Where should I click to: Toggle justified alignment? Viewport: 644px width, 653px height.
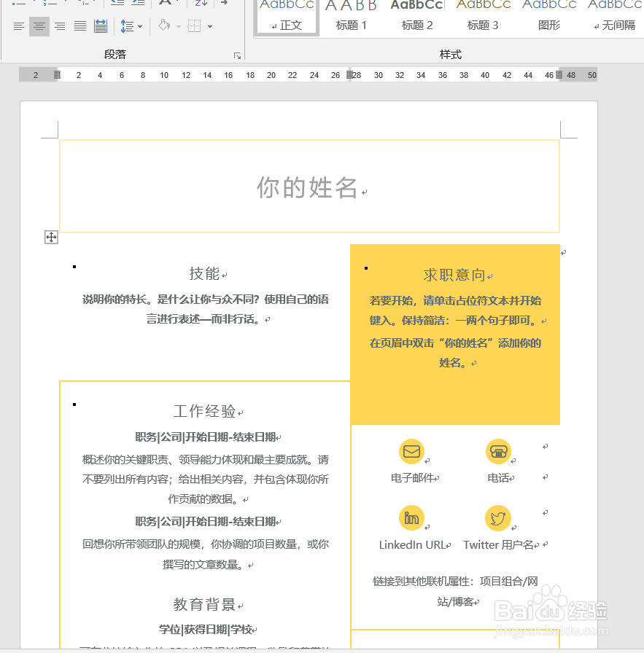coord(80,26)
